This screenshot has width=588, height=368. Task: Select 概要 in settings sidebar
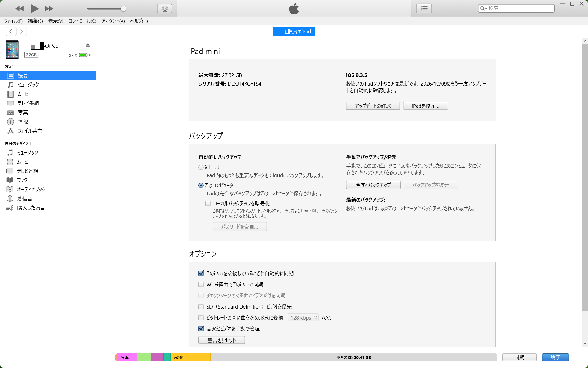tap(48, 75)
